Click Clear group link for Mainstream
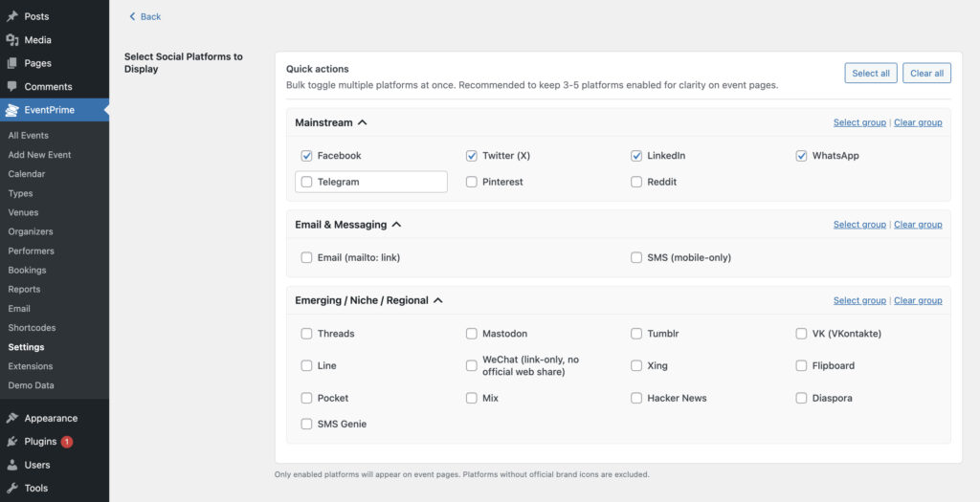The width and height of the screenshot is (980, 502). [x=918, y=122]
